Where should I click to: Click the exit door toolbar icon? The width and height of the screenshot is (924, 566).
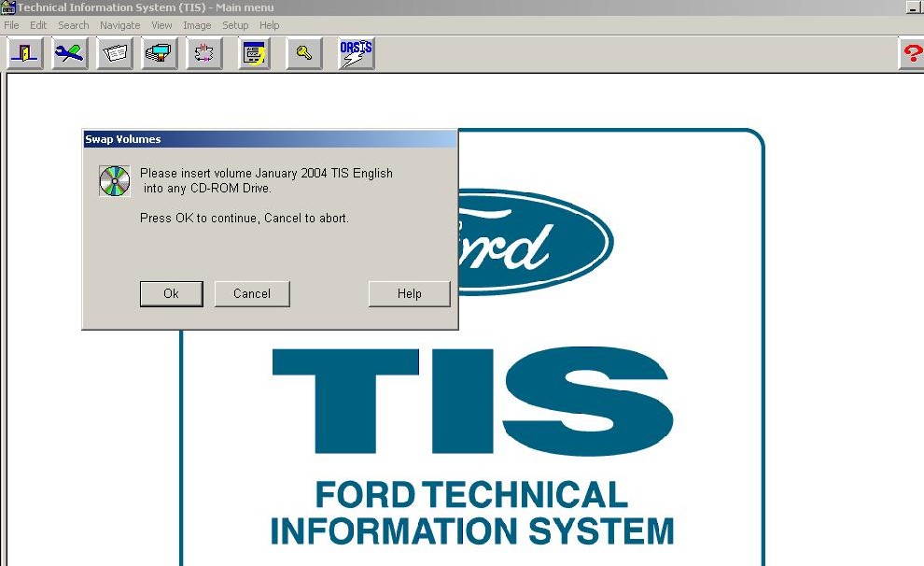(x=24, y=53)
